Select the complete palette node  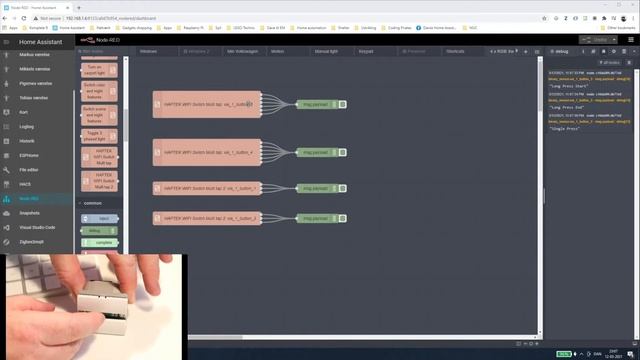point(100,243)
